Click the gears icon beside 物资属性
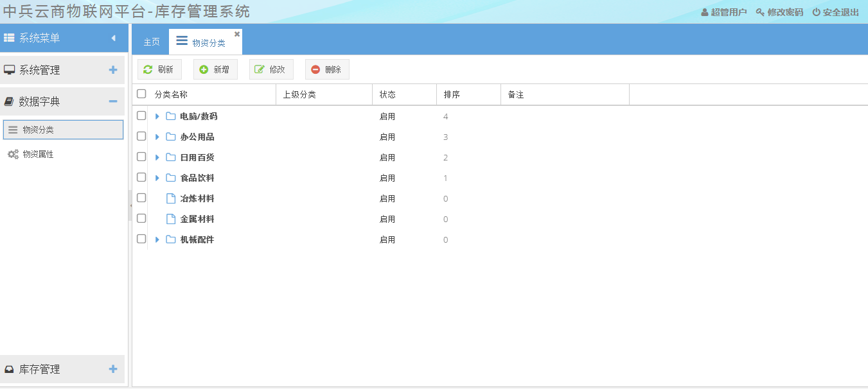The width and height of the screenshot is (868, 389). click(13, 154)
